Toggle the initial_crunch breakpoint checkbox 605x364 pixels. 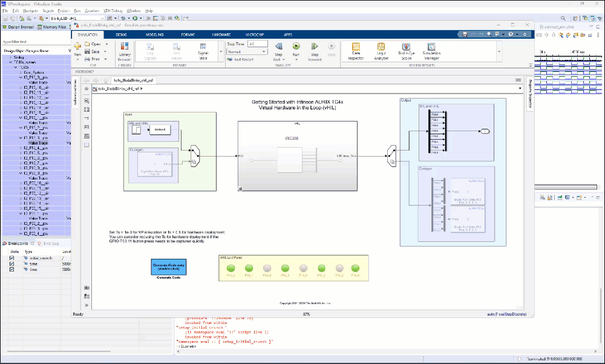[x=11, y=258]
